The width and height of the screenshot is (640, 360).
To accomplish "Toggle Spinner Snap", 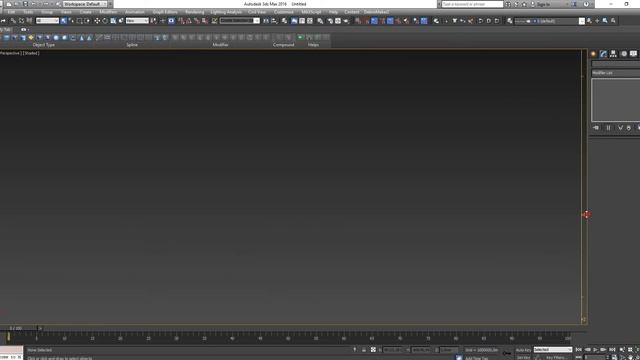I will click(205, 20).
